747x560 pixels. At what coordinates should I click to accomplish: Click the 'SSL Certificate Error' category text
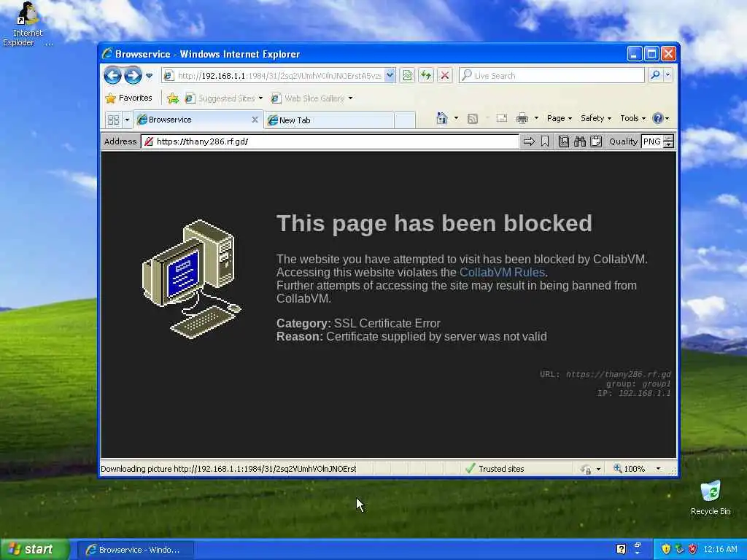387,323
